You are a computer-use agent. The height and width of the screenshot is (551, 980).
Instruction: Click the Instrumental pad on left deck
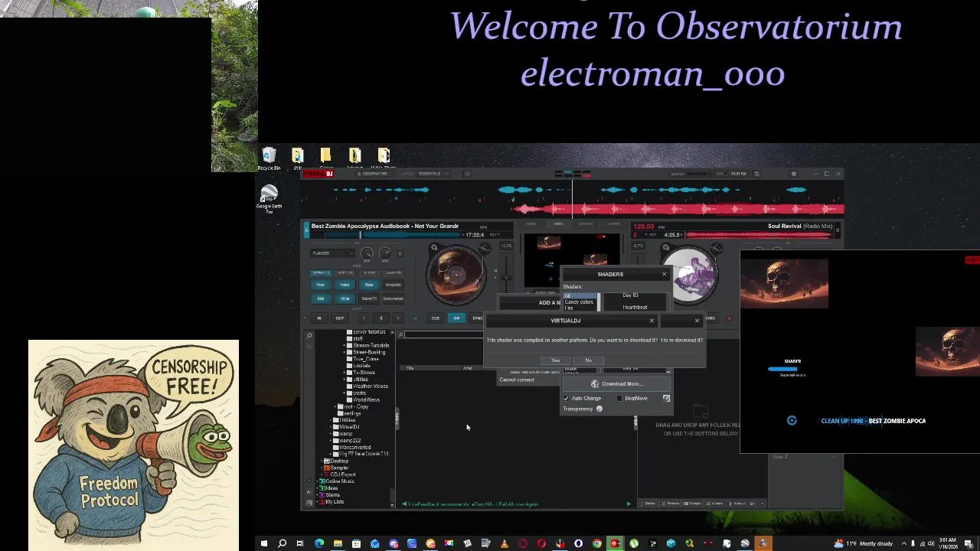[x=394, y=298]
